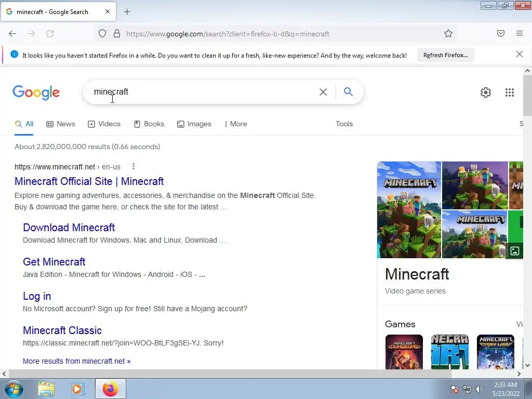
Task: Switch to the Images results tab
Action: point(194,124)
